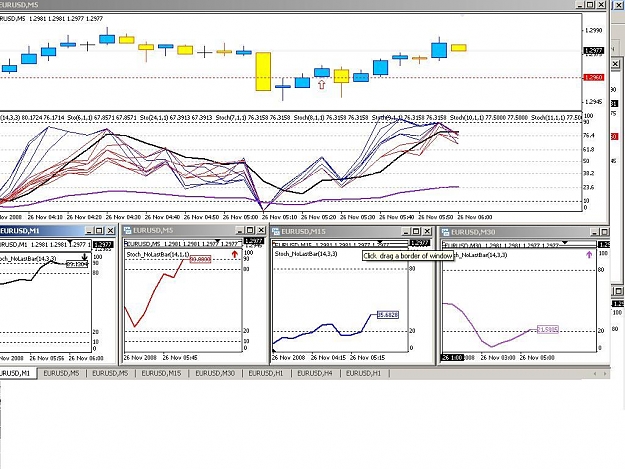Image resolution: width=625 pixels, height=469 pixels.
Task: Minimize the small EURUSD,M5 sub-window with red line
Action: (240, 230)
